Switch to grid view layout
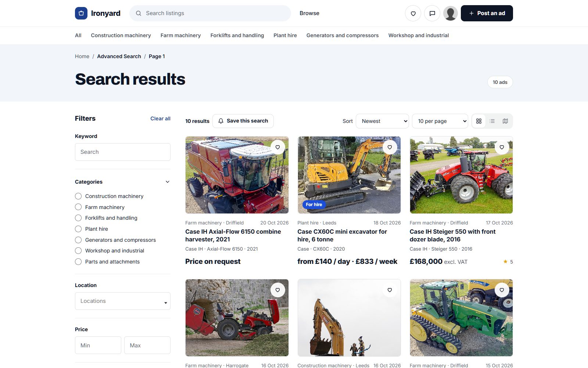 (479, 121)
